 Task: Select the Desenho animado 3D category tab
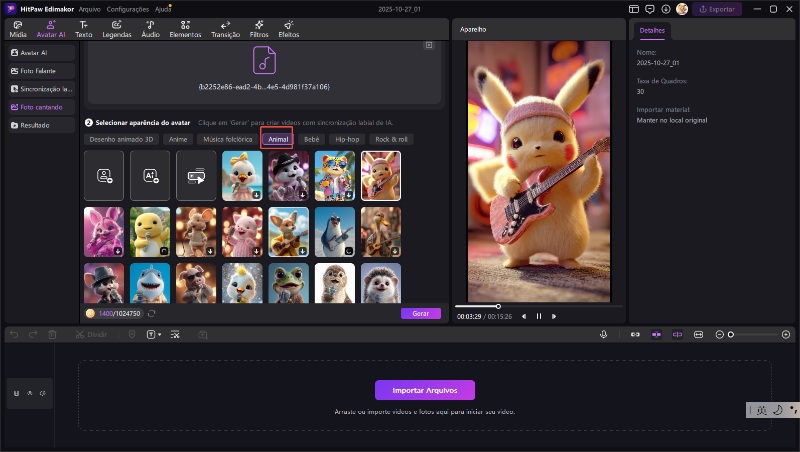(121, 139)
